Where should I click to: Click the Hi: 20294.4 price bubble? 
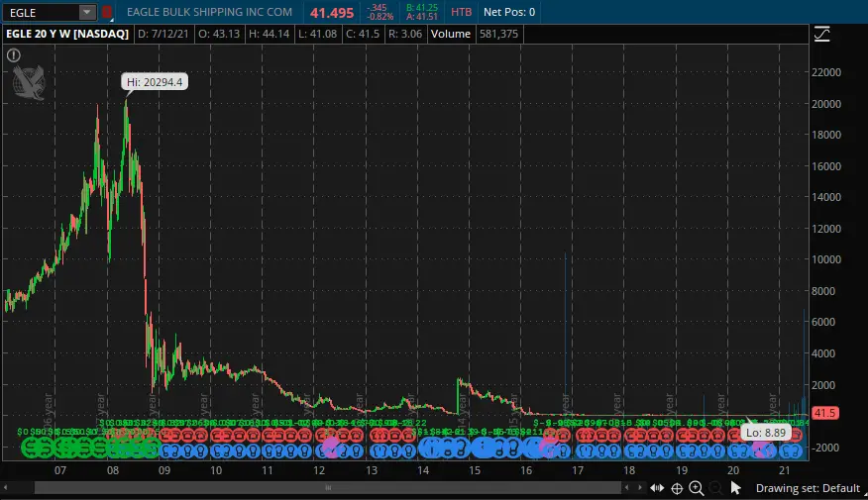pos(155,82)
